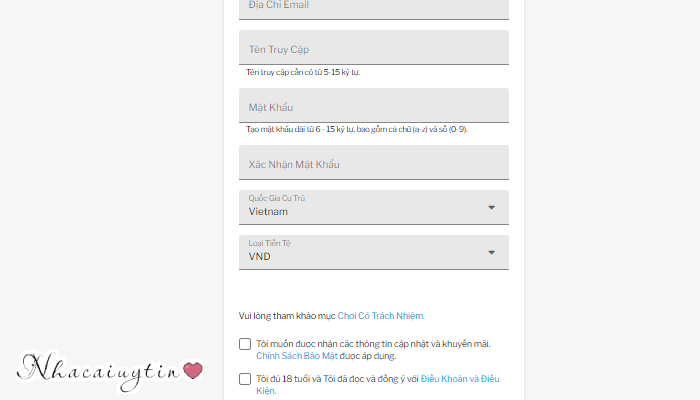Viewport: 700px width, 400px height.
Task: Open the Quốc Gia Cư Trú dropdown arrow
Action: pyautogui.click(x=492, y=208)
